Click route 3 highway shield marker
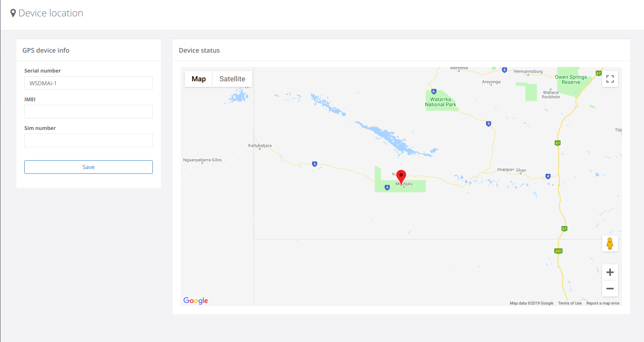The width and height of the screenshot is (644, 342). coord(488,124)
